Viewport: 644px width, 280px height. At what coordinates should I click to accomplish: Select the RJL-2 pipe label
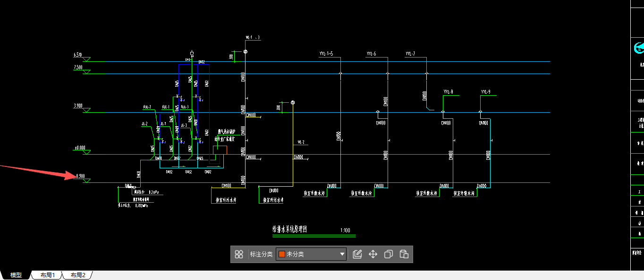(x=147, y=107)
